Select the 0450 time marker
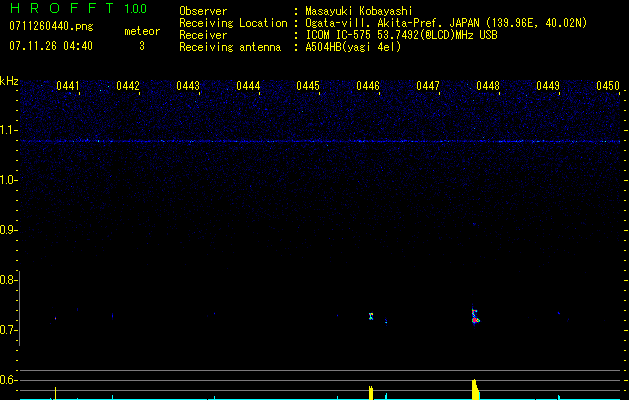This screenshot has height=400, width=629. (x=608, y=86)
